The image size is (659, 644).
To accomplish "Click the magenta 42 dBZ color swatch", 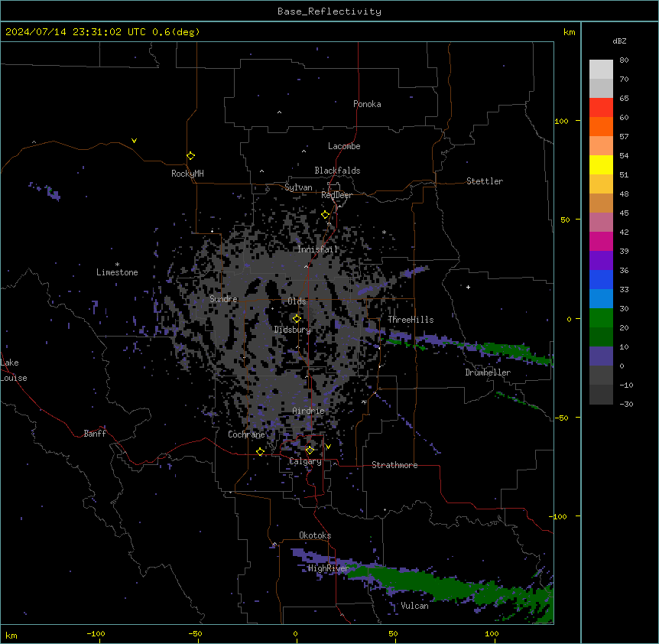I will coord(601,241).
